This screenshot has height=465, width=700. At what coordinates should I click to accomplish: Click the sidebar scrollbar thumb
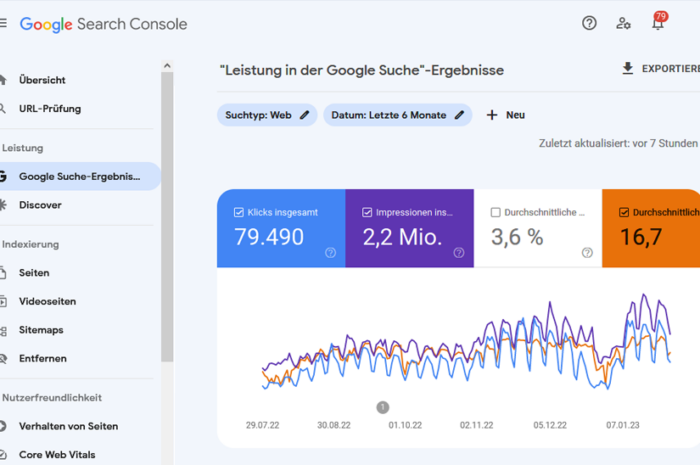click(167, 217)
